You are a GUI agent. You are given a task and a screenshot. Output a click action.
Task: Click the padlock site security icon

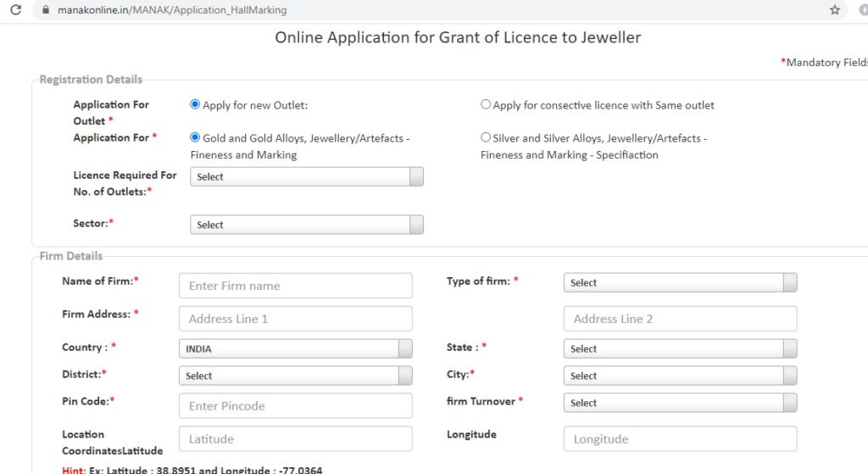coord(46,9)
